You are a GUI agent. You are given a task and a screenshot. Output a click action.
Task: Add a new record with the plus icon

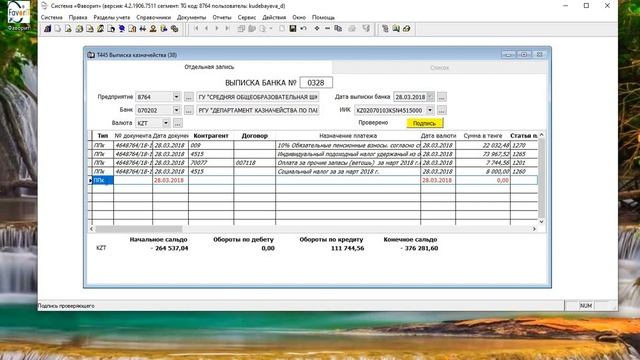(x=317, y=29)
